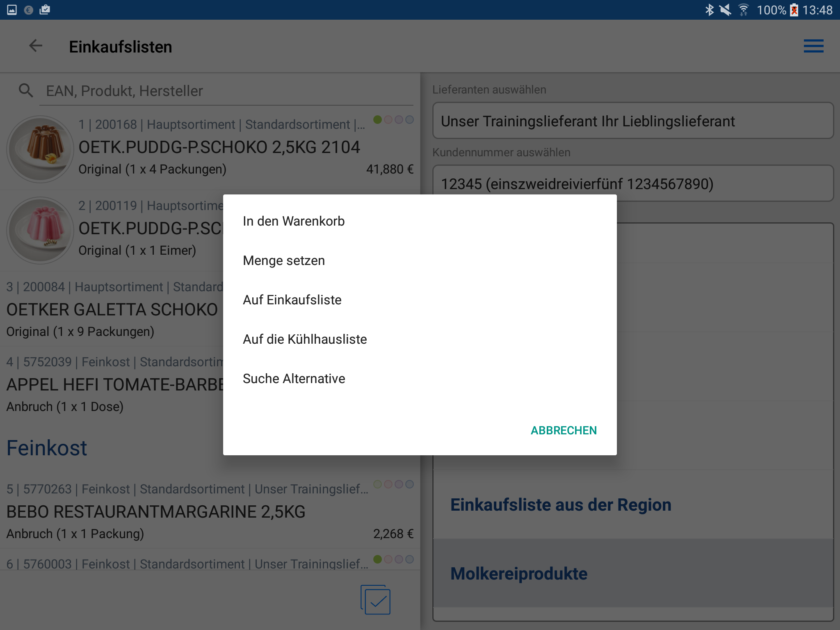The width and height of the screenshot is (840, 630).
Task: Tap the image notification icon in status bar
Action: click(x=12, y=10)
